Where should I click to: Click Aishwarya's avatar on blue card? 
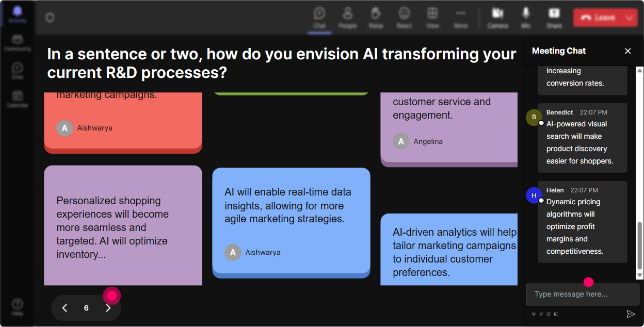point(233,252)
